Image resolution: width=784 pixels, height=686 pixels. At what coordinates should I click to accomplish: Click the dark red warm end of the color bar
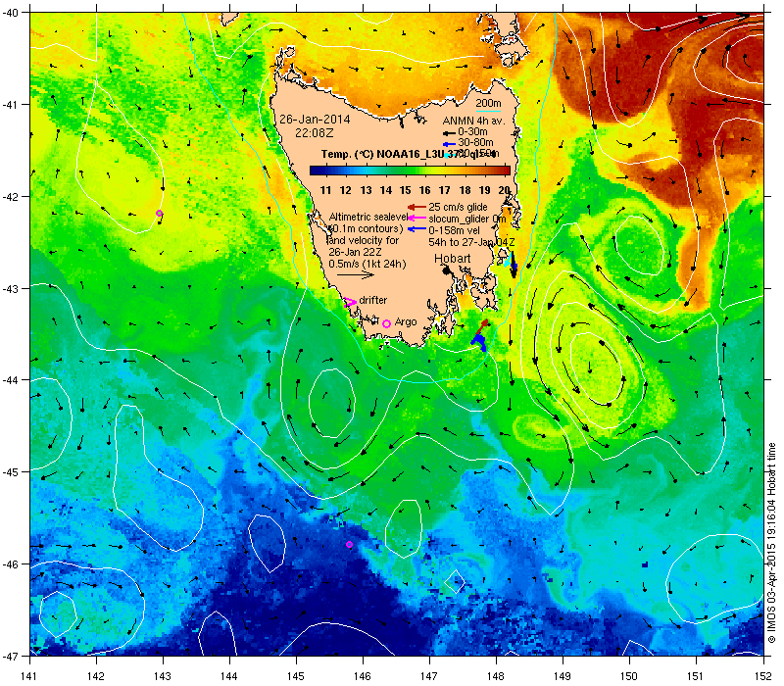click(x=504, y=171)
